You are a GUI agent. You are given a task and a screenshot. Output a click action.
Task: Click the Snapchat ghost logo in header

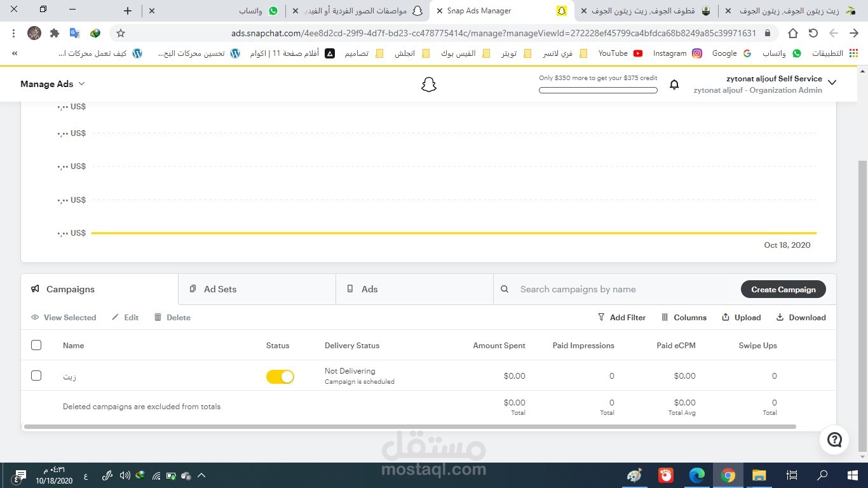(x=429, y=85)
